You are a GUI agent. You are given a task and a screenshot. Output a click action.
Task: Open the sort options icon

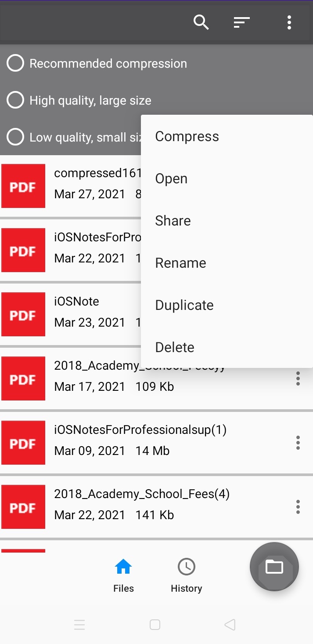pyautogui.click(x=241, y=22)
